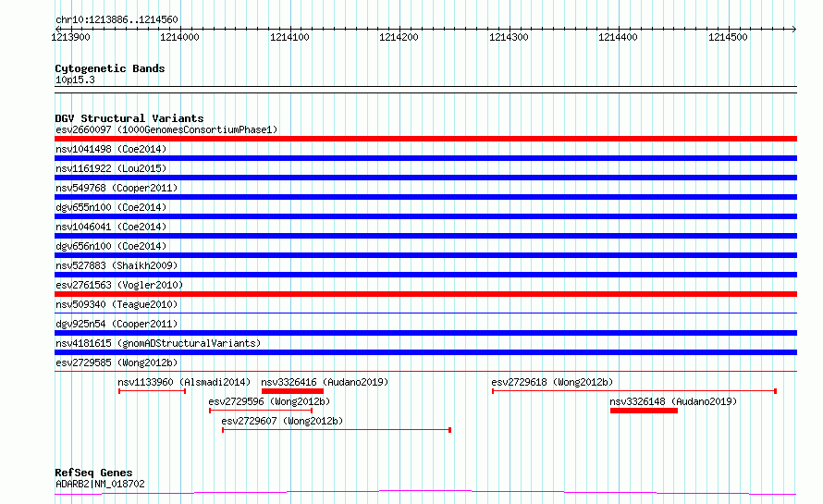Click the red bar of esv2660097
Image resolution: width=823 pixels, height=504 pixels.
[x=425, y=139]
